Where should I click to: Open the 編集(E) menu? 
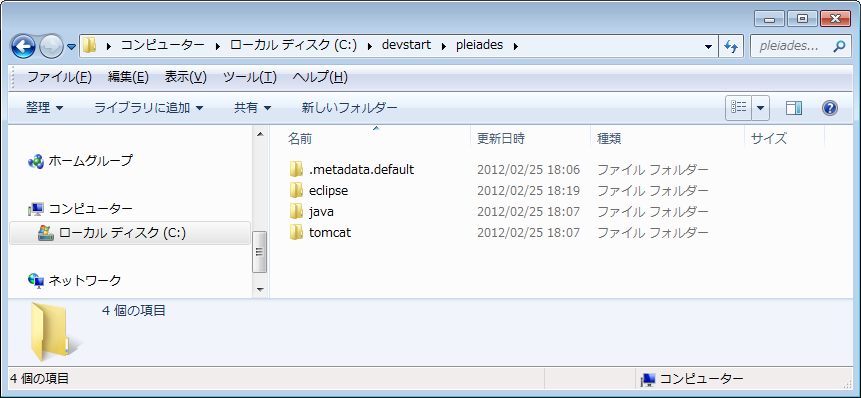point(128,77)
